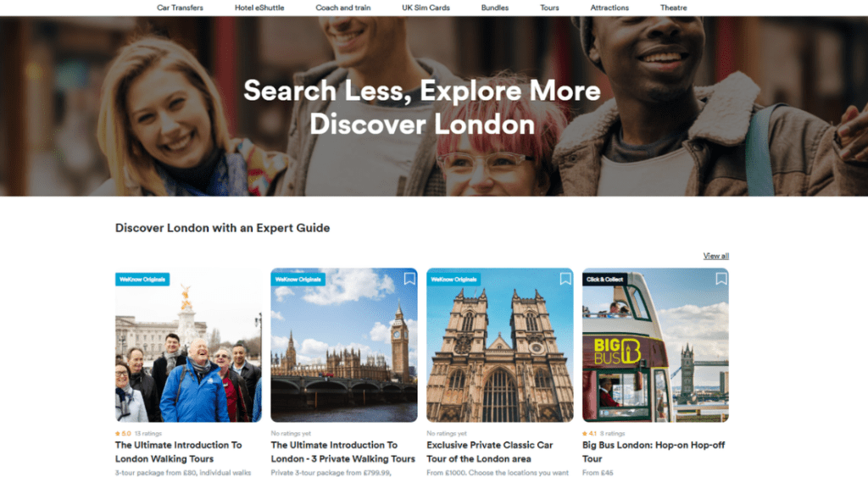The height and width of the screenshot is (477, 868).
Task: Open the Car Transfers menu
Action: 180,8
